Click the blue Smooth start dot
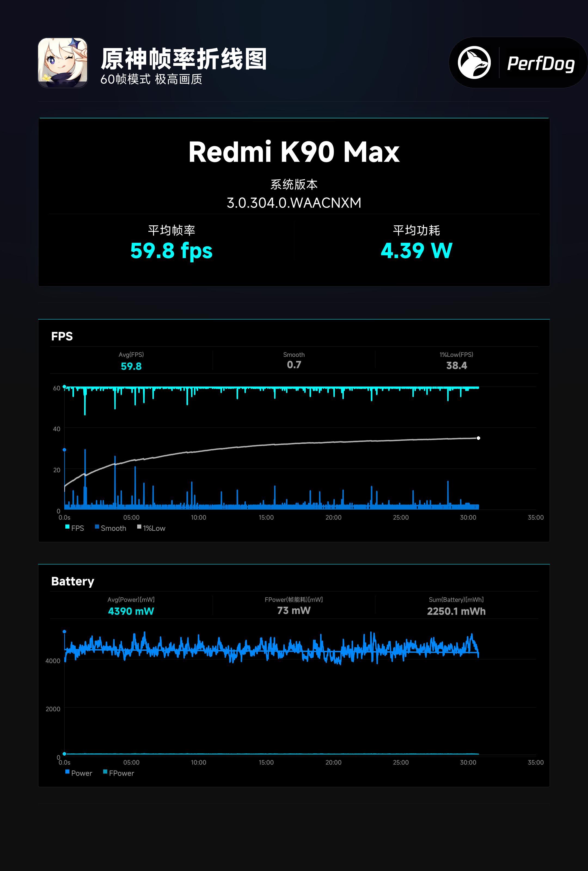The height and width of the screenshot is (871, 588). pyautogui.click(x=65, y=450)
